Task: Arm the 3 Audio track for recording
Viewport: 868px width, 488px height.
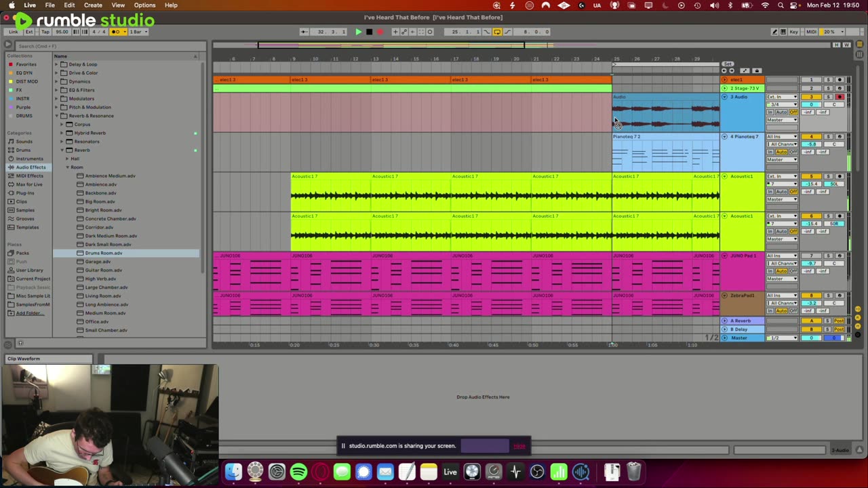Action: coord(840,97)
